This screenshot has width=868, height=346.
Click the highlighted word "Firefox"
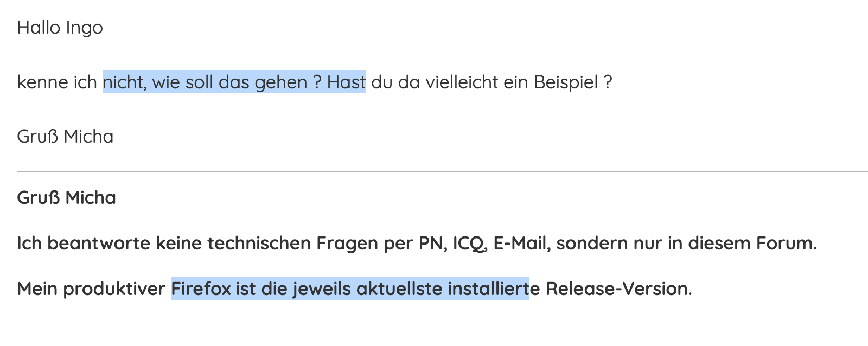click(201, 289)
